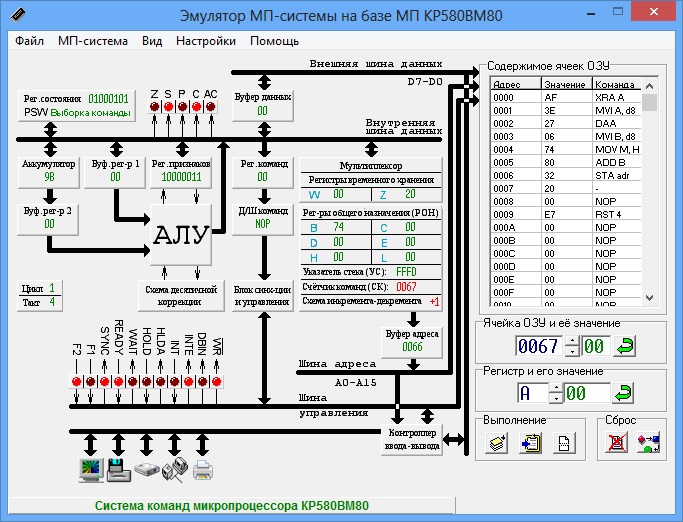Click the register value field 00

pos(586,393)
